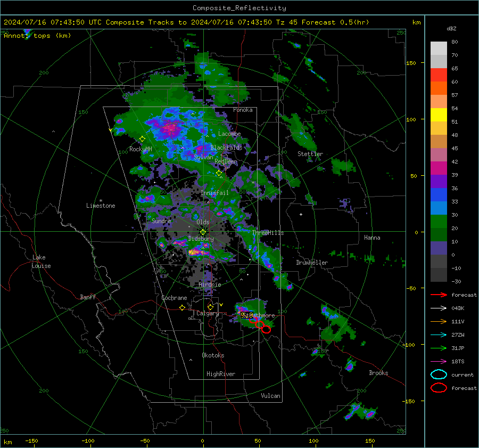Click the blue 36 dBZ color swatch
The height and width of the screenshot is (448, 479).
click(439, 194)
